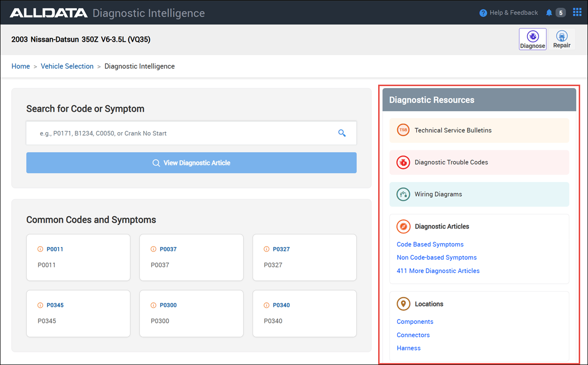Click the Locations map pin icon
The height and width of the screenshot is (365, 588).
point(403,303)
